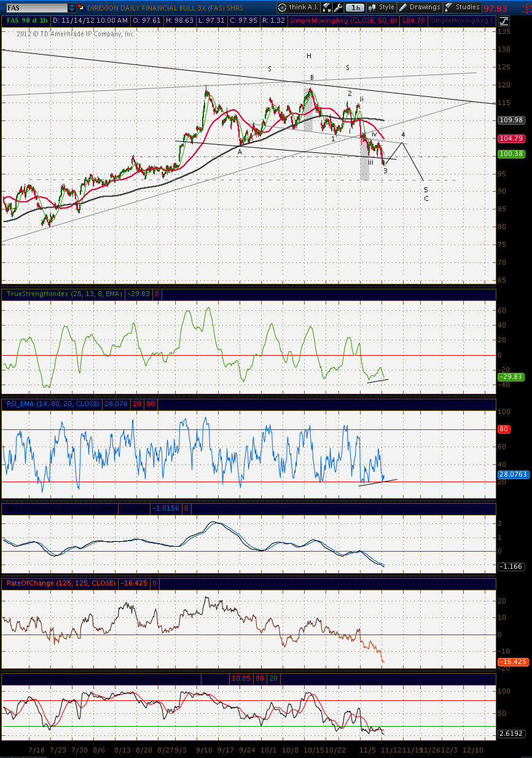Click the 100.38 green price tag
This screenshot has height=758, width=532.
point(512,154)
